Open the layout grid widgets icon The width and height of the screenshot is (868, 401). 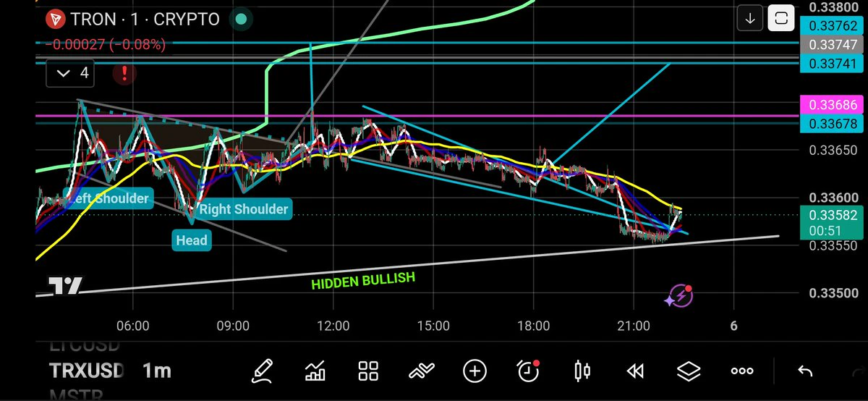[369, 371]
